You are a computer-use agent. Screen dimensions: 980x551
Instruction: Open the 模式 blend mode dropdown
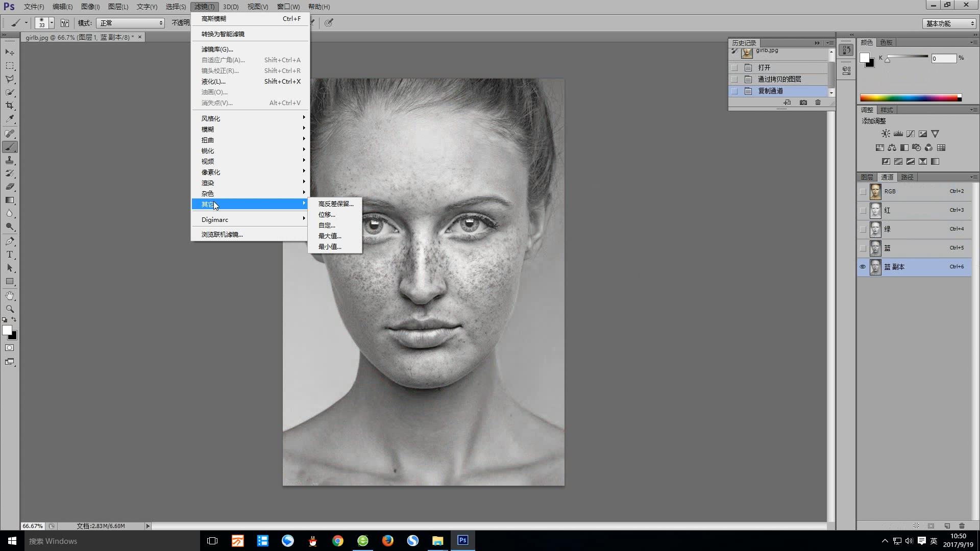131,23
